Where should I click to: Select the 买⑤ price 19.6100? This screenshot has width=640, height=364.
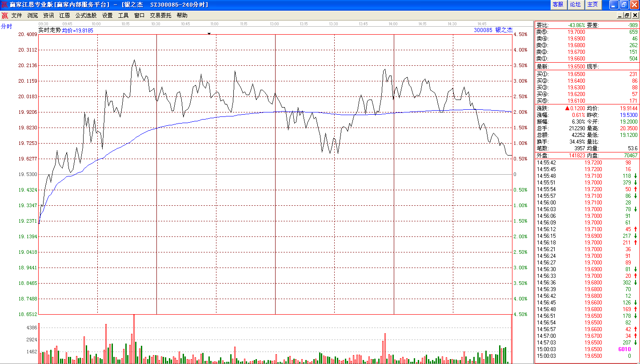point(576,101)
